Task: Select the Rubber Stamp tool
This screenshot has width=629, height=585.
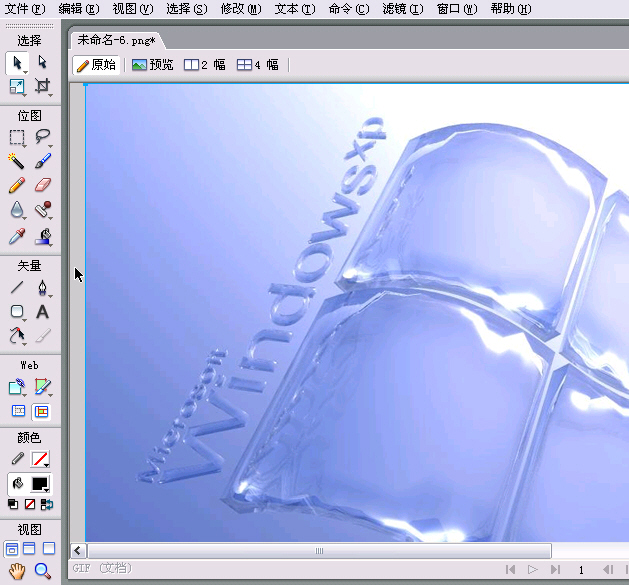Action: click(42, 210)
